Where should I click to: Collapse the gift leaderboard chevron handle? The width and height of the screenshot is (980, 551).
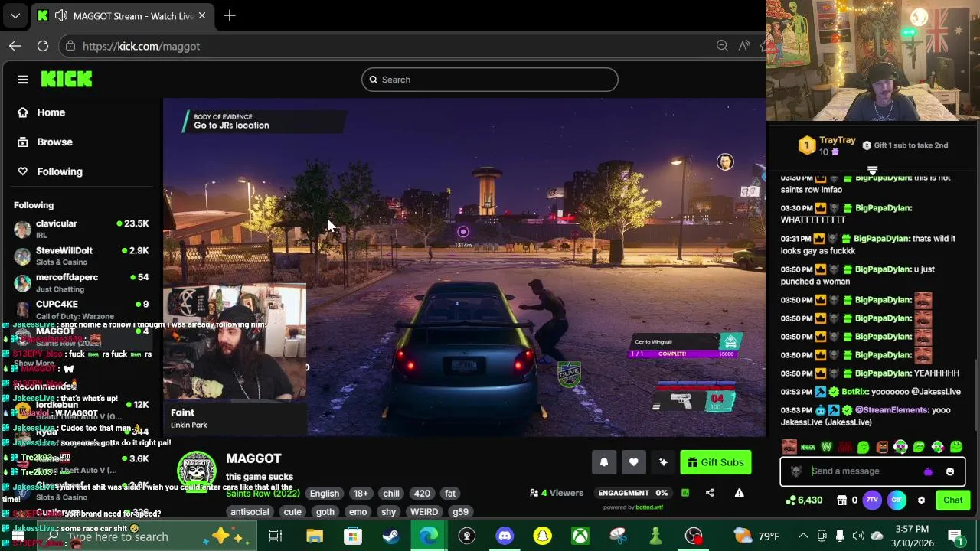873,170
